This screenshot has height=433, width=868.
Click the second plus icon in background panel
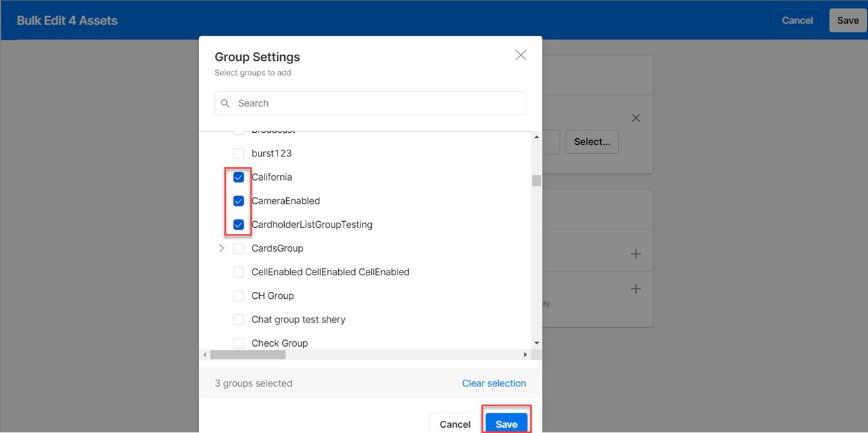[x=635, y=289]
